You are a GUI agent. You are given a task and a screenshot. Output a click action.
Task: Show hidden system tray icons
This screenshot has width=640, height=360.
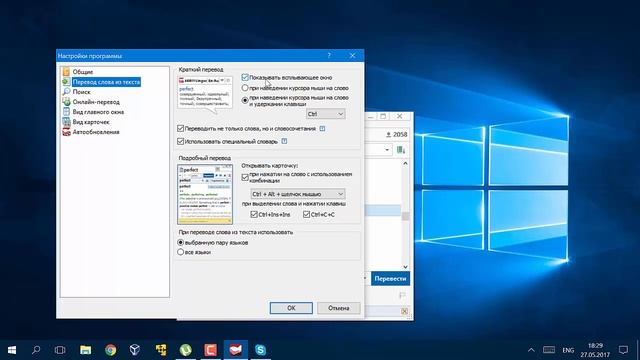pos(531,350)
